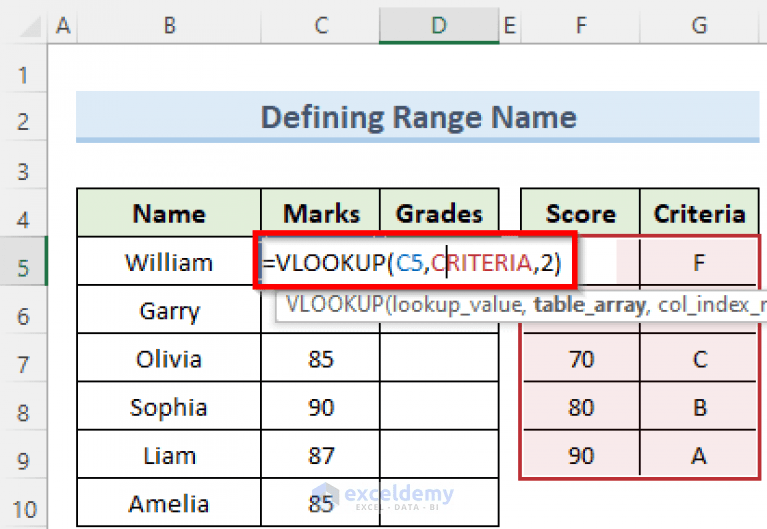Click the cell containing 'Sophia'
Viewport: 767px width, 529px height.
[169, 407]
